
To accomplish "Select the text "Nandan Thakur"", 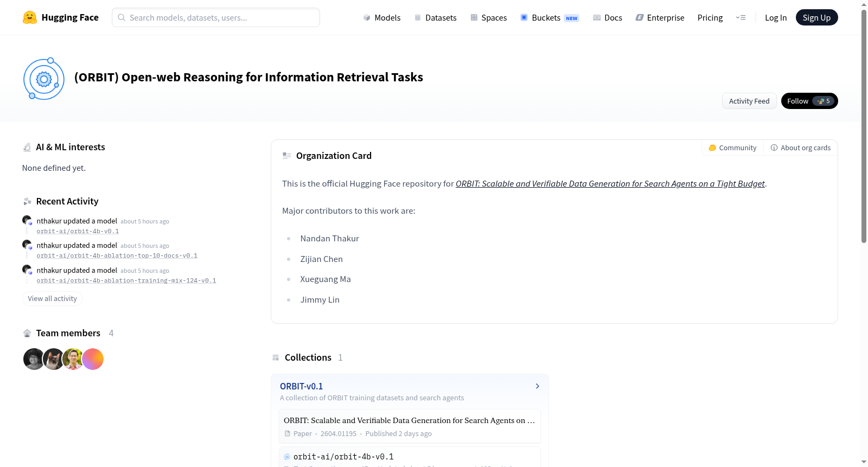I will pyautogui.click(x=330, y=239).
